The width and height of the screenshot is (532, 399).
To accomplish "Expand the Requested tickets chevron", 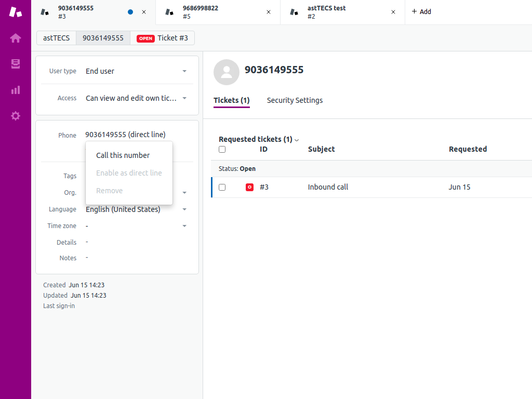I will [x=297, y=140].
